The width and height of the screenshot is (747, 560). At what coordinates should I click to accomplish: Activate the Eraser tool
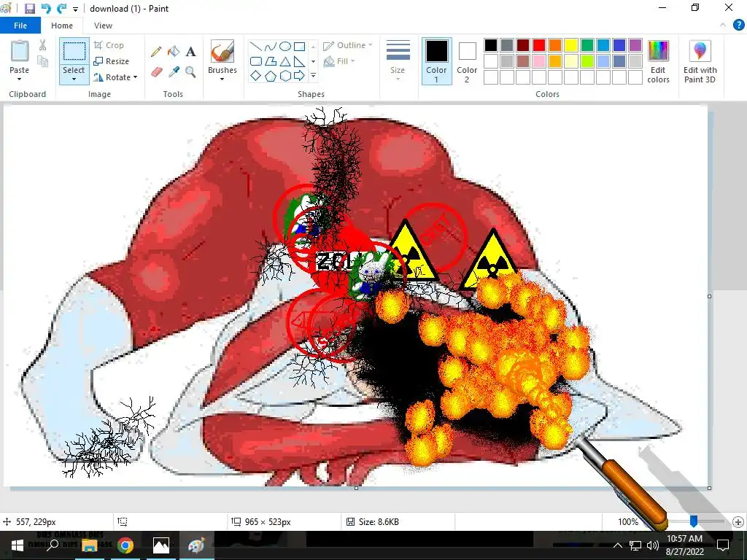tap(156, 72)
